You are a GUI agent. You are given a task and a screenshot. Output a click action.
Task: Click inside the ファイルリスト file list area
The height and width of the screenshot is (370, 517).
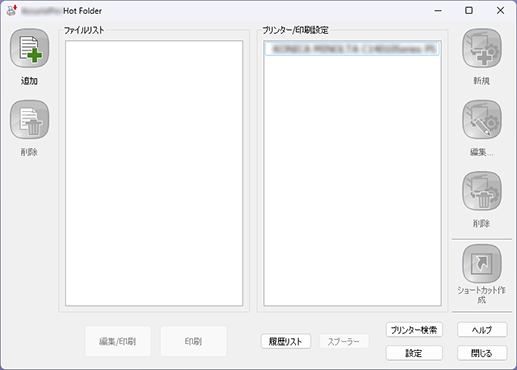pos(154,173)
